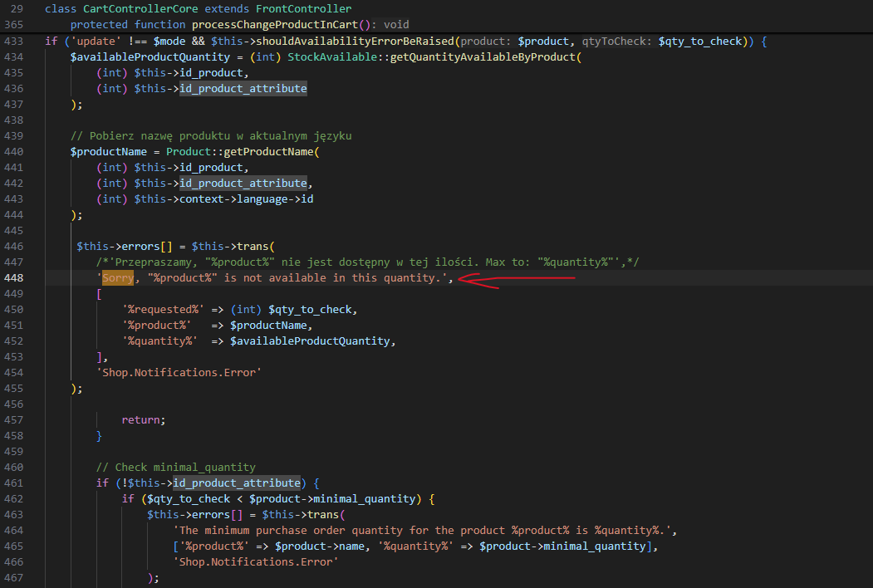Click line number 365 in sticky header
Screen dimensions: 873x588
14,25
